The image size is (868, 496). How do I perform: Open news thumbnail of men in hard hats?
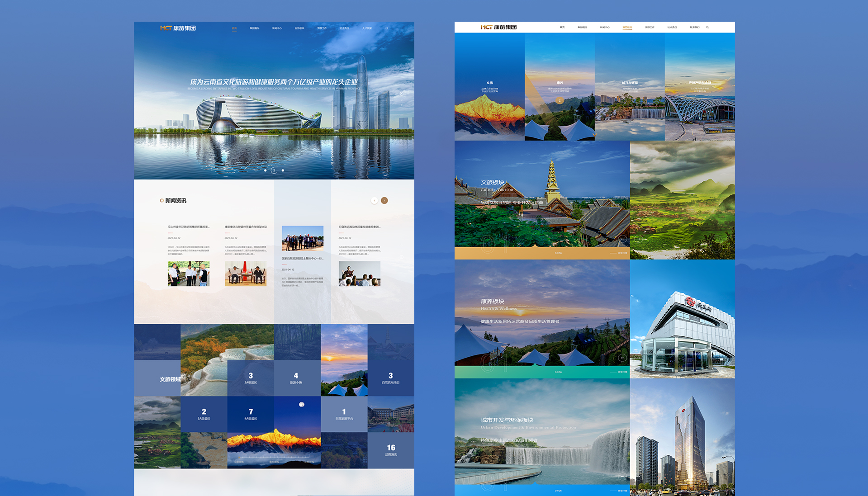pyautogui.click(x=303, y=238)
